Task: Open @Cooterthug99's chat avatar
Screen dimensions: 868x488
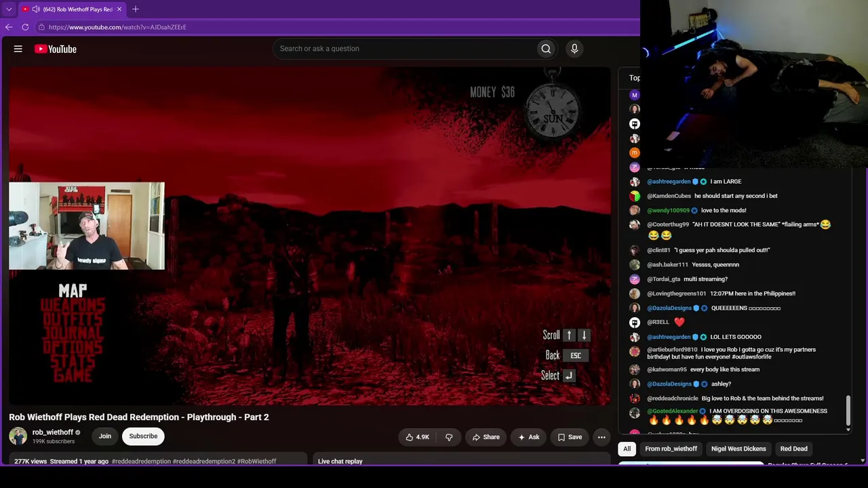Action: (x=635, y=224)
